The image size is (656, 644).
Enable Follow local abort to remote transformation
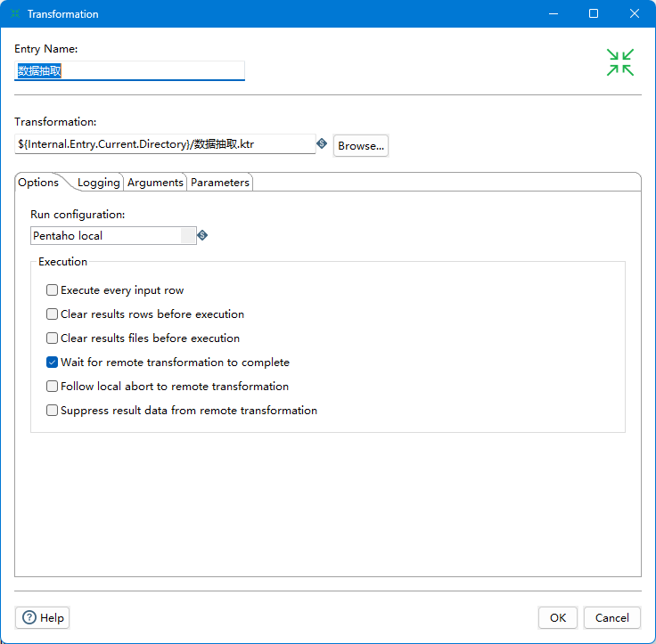[53, 387]
